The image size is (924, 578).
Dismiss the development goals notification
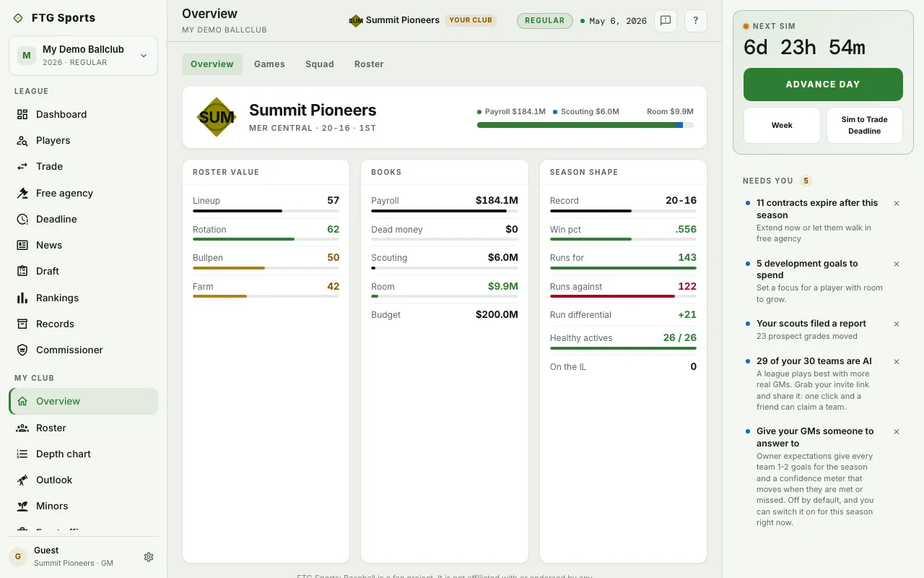897,264
